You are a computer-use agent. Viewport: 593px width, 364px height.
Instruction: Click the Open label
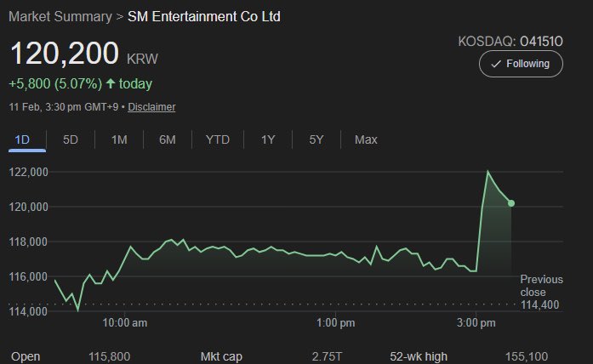pyautogui.click(x=26, y=356)
